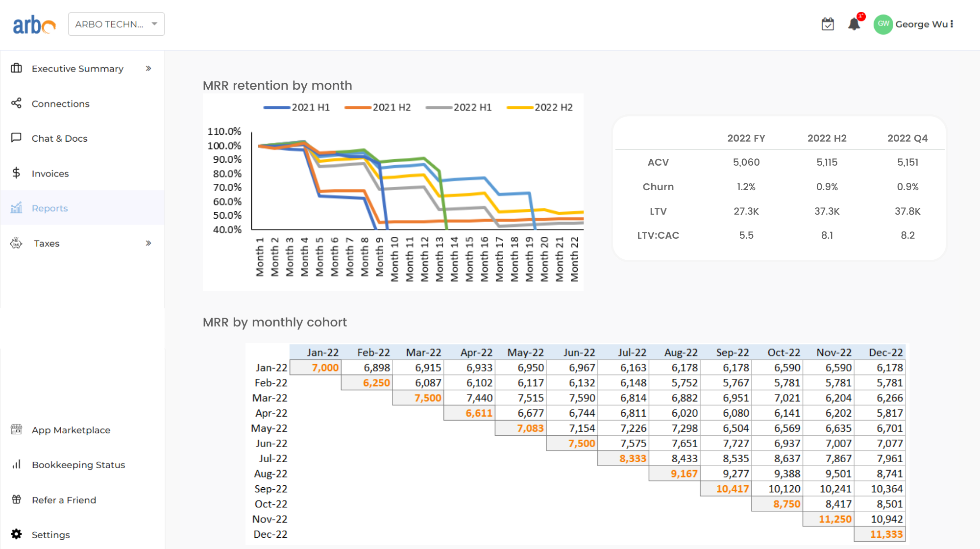Expand the Taxes section chevron
The height and width of the screenshot is (549, 980).
click(x=148, y=243)
